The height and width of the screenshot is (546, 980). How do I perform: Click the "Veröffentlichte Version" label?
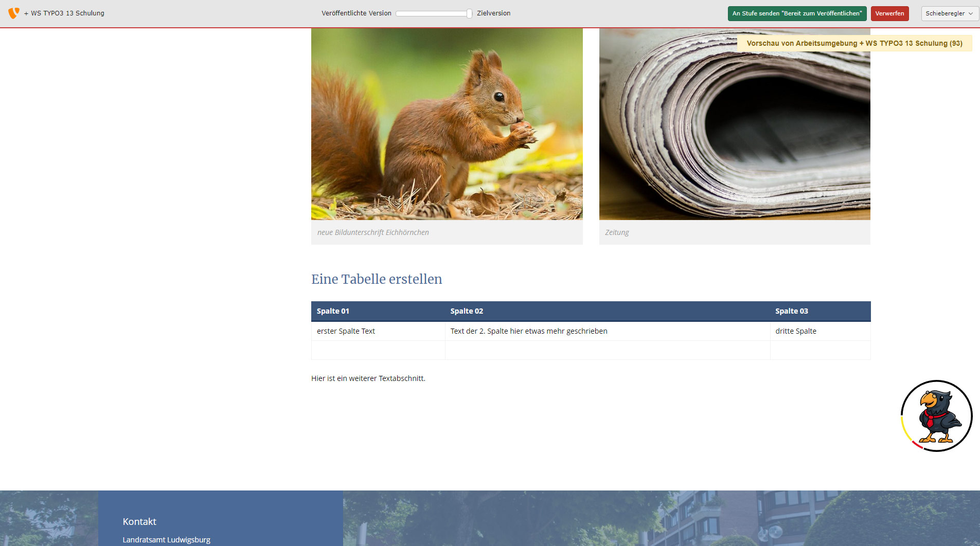pos(356,13)
